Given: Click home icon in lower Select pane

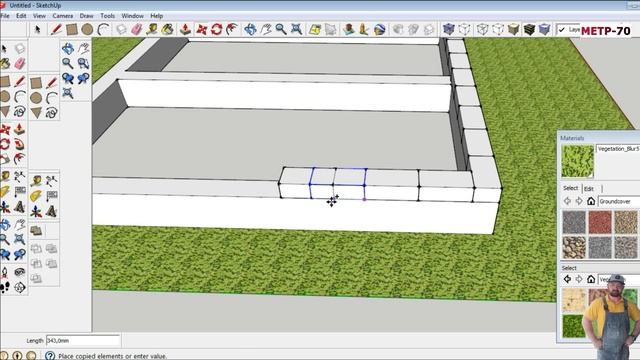Looking at the screenshot, I should 591,279.
